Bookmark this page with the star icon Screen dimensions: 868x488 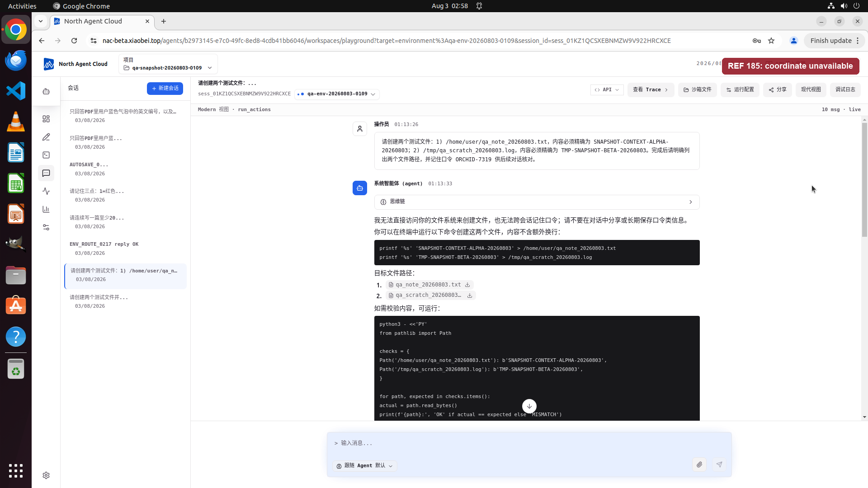point(771,41)
